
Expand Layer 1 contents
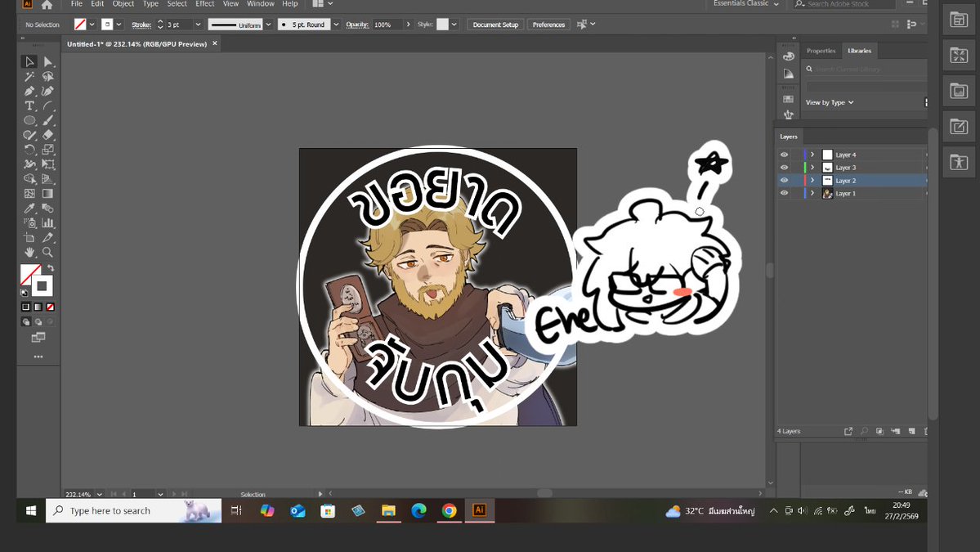click(x=812, y=193)
